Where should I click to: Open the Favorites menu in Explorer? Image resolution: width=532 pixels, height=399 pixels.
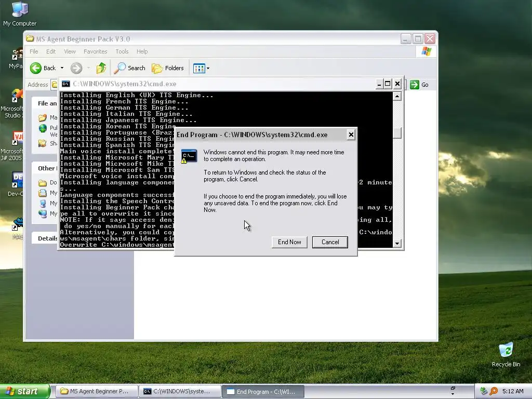point(96,51)
